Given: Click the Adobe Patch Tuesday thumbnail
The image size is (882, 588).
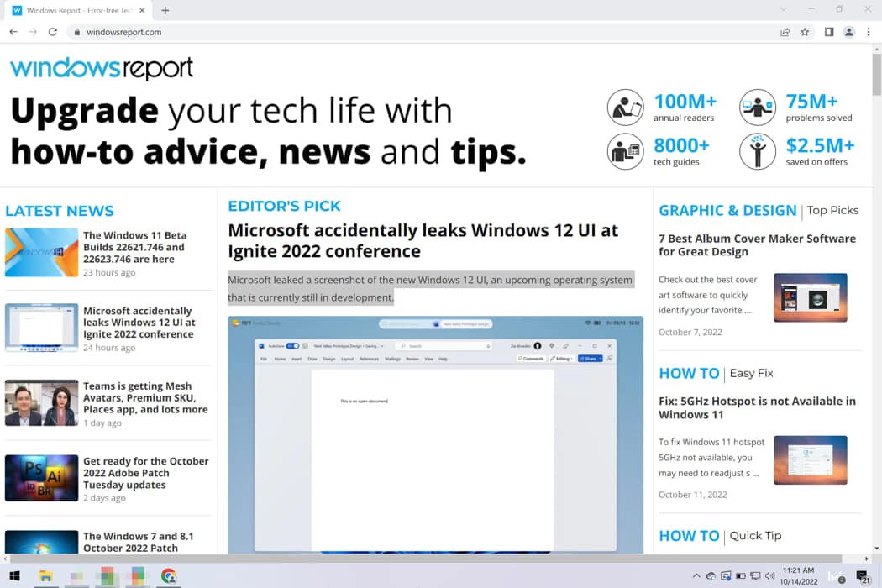Looking at the screenshot, I should click(42, 478).
